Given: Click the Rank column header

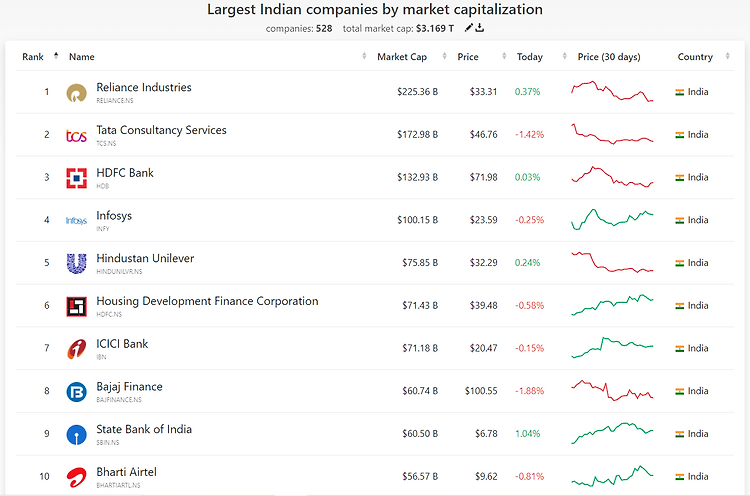Looking at the screenshot, I should (x=33, y=56).
